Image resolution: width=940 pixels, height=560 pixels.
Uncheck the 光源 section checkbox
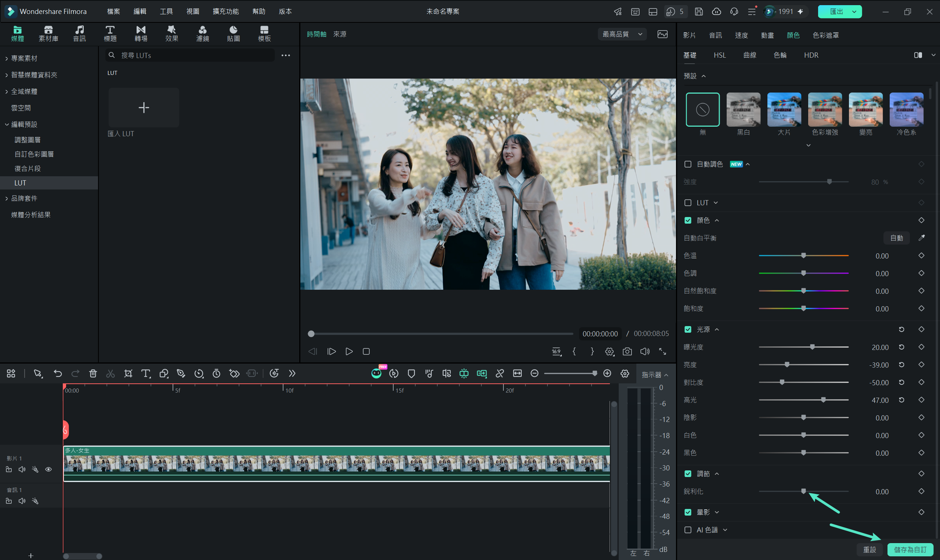coord(688,329)
